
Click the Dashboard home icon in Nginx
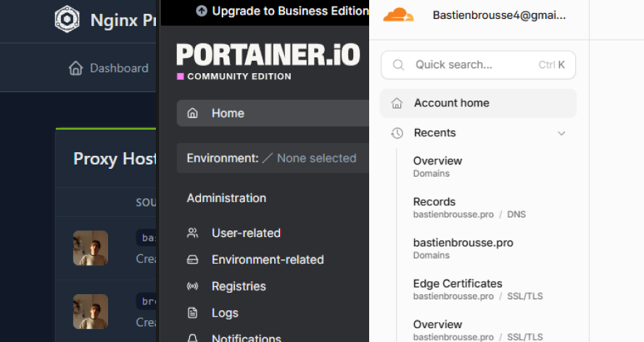[75, 68]
